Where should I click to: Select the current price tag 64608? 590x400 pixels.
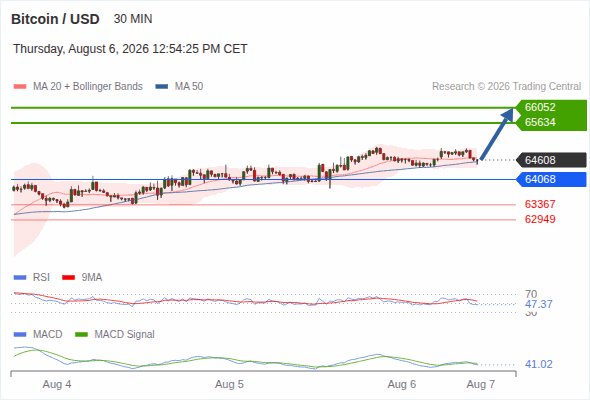(x=551, y=160)
